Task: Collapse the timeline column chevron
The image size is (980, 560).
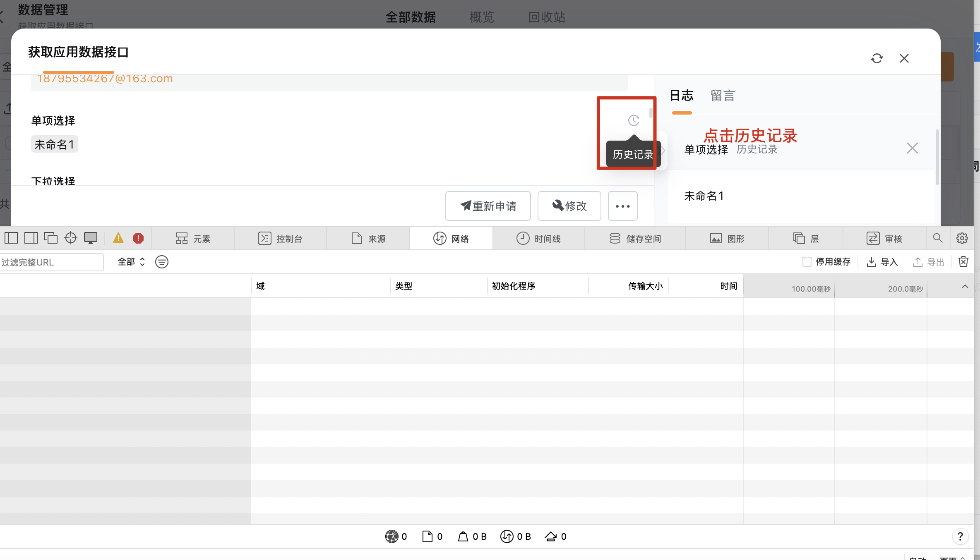Action: [965, 286]
